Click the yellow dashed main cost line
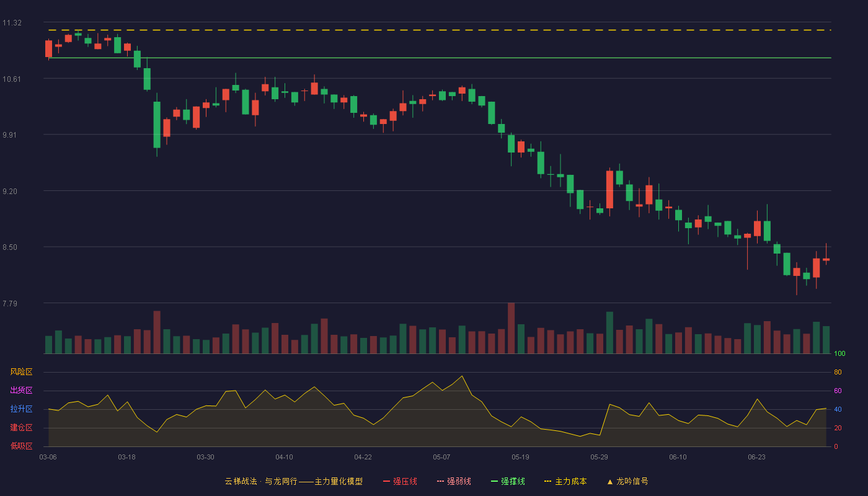Viewport: 868px width, 496px height. [440, 30]
